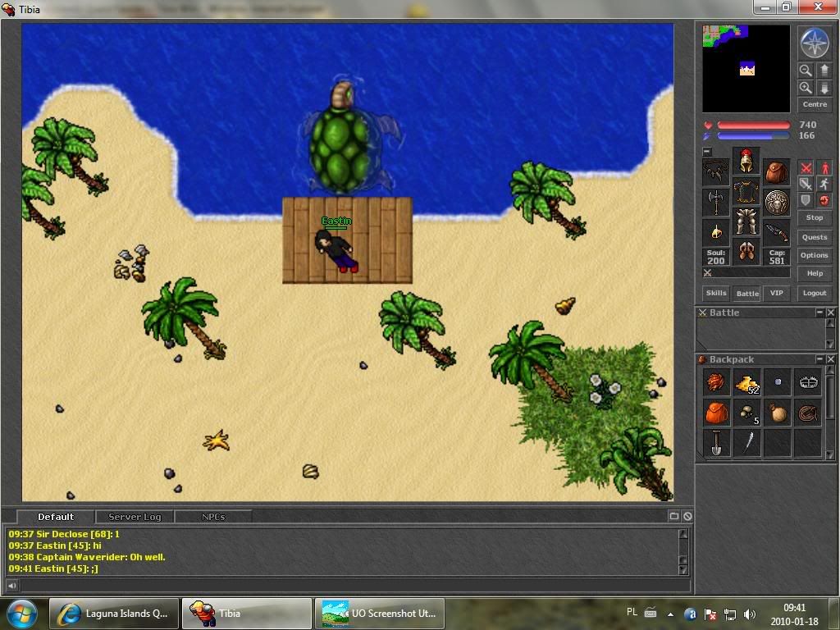
Task: Open the Windows Start button
Action: click(21, 614)
